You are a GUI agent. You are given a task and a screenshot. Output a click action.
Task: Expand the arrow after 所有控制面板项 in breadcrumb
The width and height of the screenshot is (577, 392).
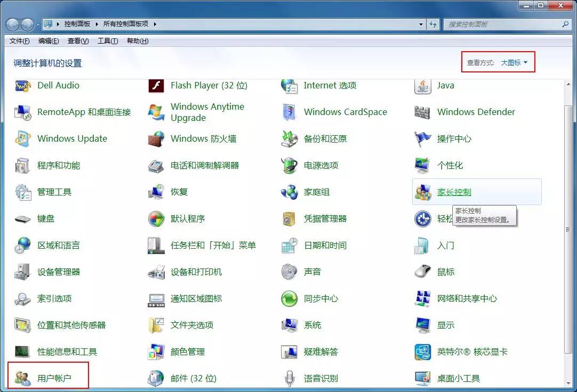click(x=155, y=24)
